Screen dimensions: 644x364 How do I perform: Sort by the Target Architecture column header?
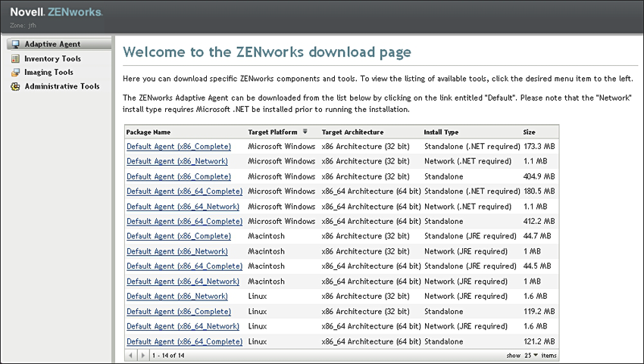(x=352, y=132)
